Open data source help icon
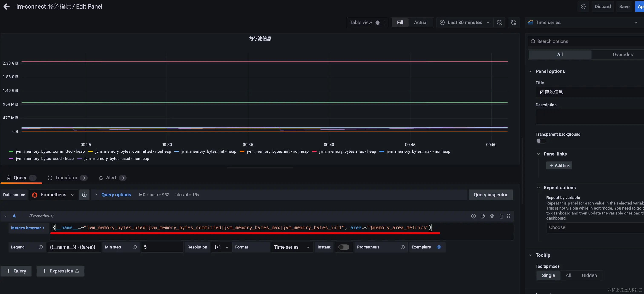 coord(84,195)
